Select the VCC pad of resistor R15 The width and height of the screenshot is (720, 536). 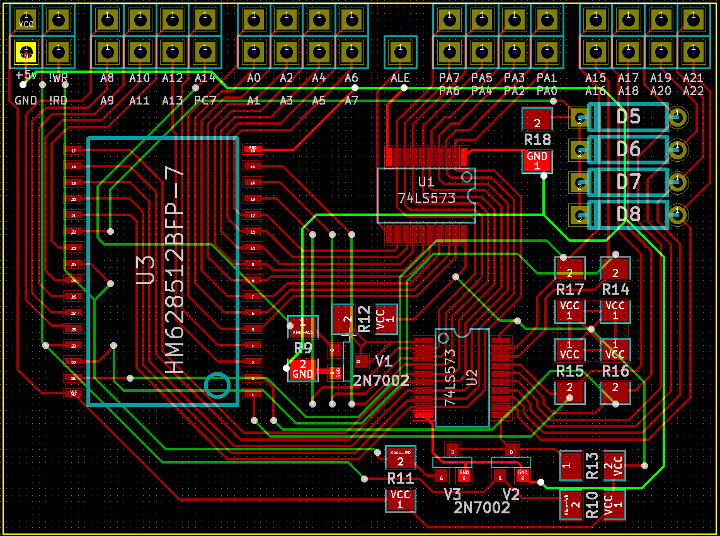pos(570,351)
